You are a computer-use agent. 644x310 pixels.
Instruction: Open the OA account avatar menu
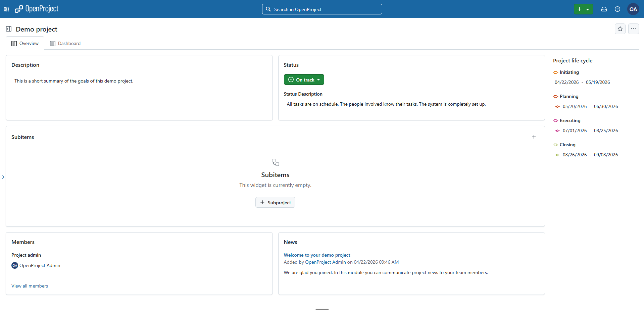633,9
